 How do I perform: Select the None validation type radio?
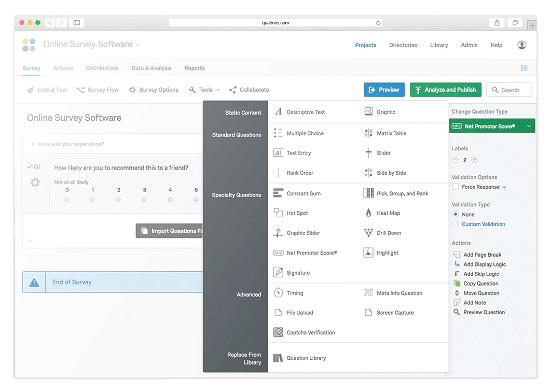(456, 215)
